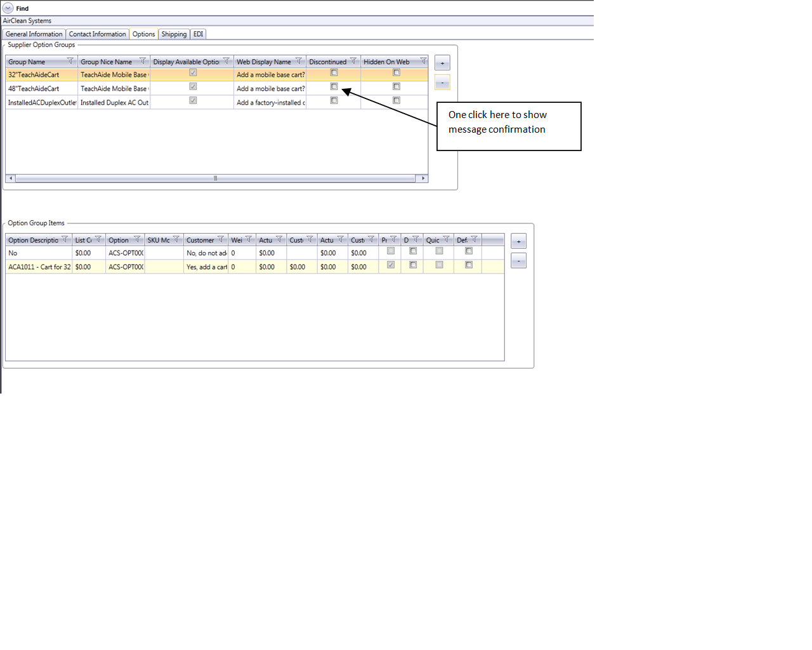Toggle Display Available Options for 48"TeachAideCart
The image size is (812, 650).
click(x=193, y=87)
